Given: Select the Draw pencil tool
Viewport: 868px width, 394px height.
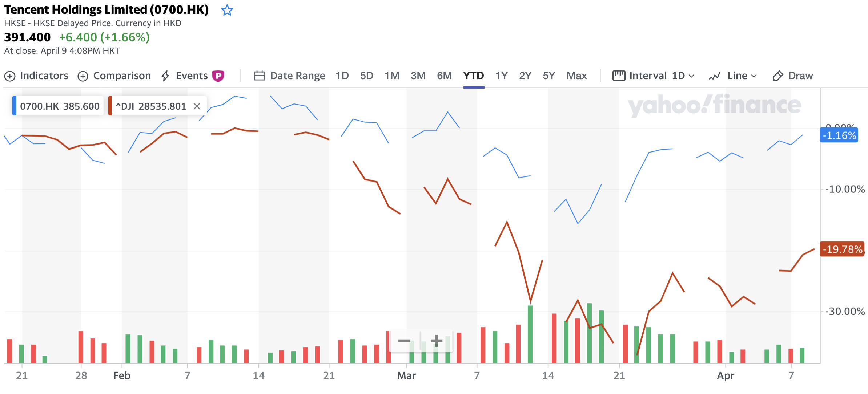Looking at the screenshot, I should pyautogui.click(x=777, y=76).
